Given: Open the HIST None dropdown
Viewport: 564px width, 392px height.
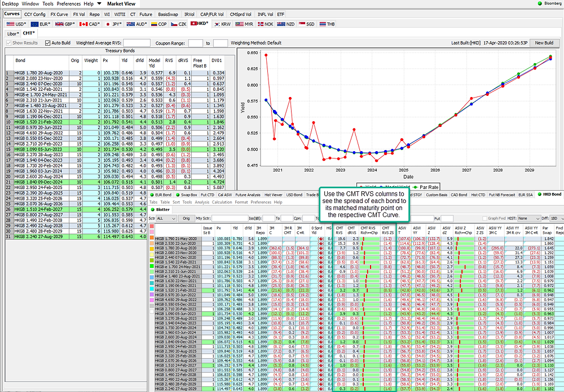Looking at the screenshot, I should [x=530, y=218].
